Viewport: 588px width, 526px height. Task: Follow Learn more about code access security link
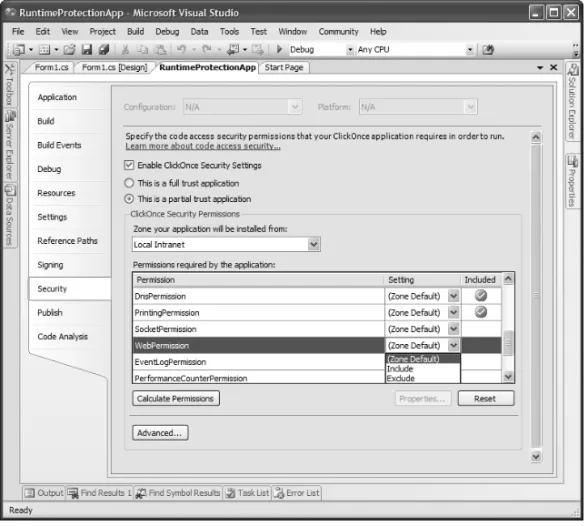[x=203, y=146]
